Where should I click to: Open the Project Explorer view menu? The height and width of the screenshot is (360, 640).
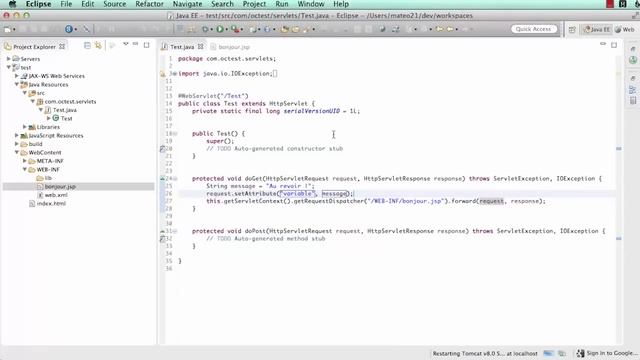click(126, 44)
